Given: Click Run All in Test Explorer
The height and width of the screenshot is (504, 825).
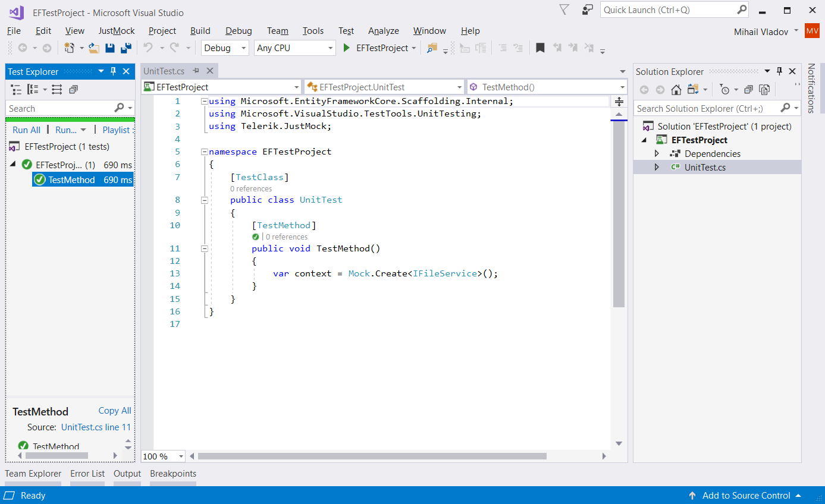Looking at the screenshot, I should coord(27,130).
